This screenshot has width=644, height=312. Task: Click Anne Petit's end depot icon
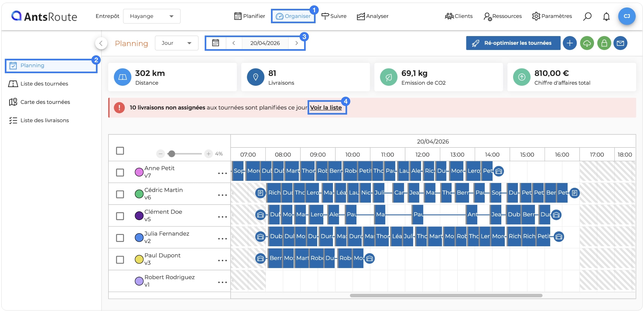pyautogui.click(x=499, y=171)
